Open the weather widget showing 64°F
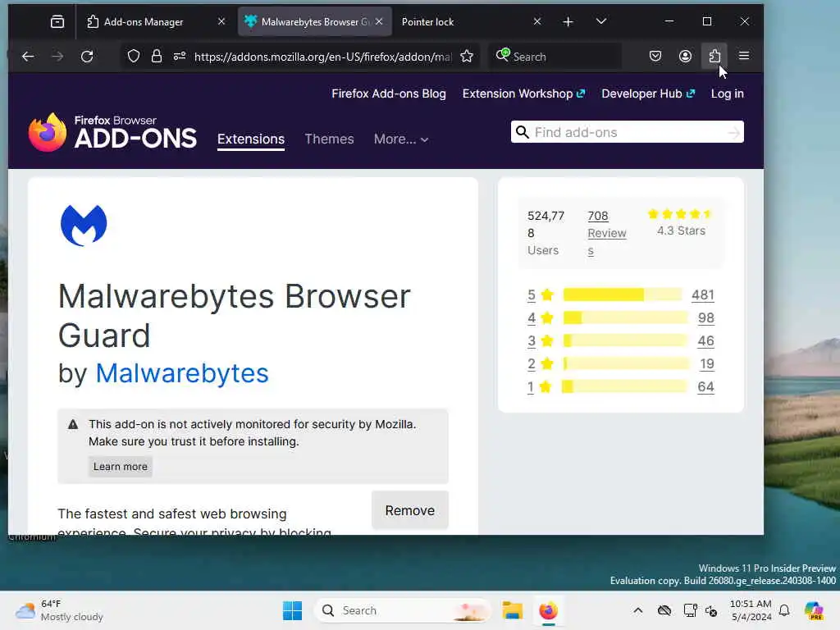 coord(59,610)
